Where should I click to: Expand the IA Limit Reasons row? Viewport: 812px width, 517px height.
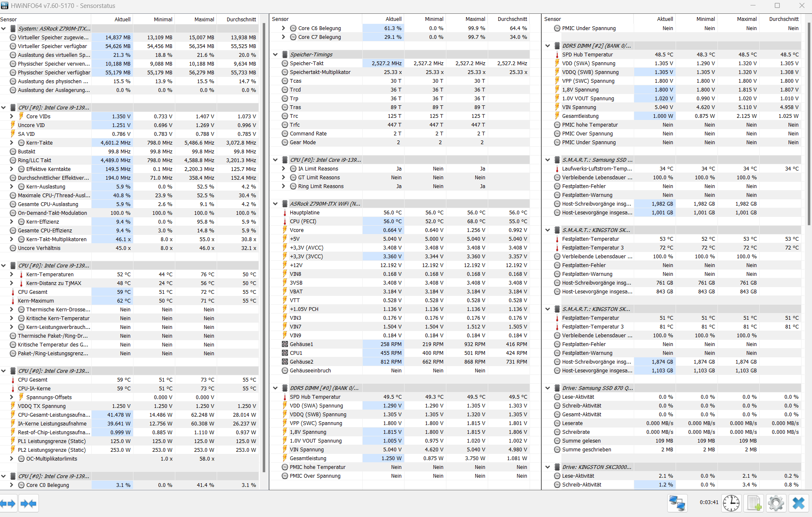283,169
